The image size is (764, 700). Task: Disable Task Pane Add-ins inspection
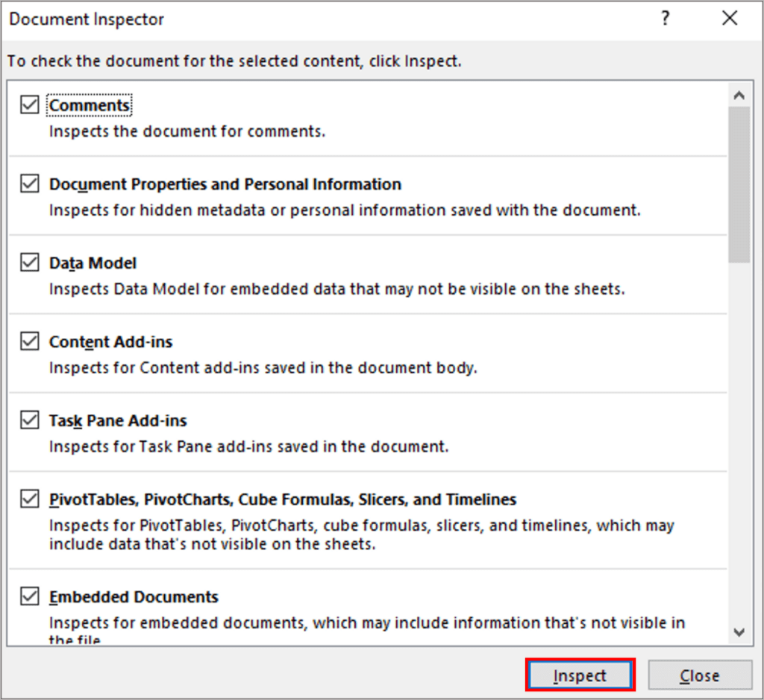(x=29, y=420)
